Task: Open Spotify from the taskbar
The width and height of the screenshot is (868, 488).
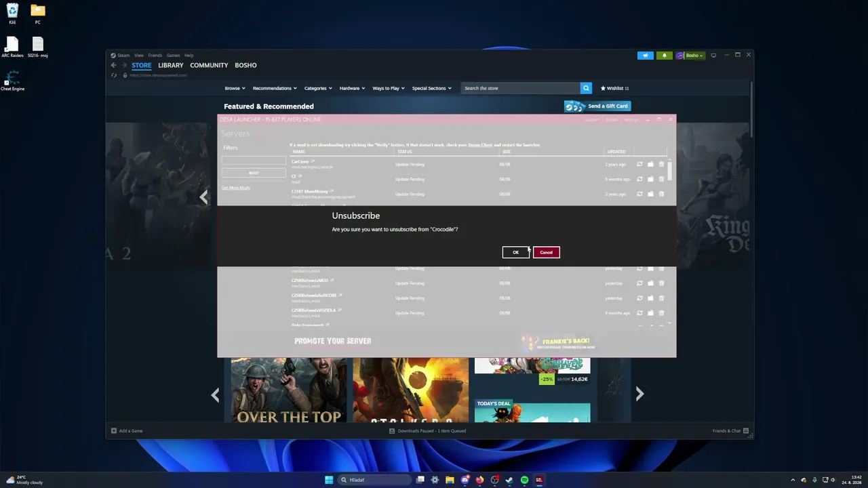Action: pyautogui.click(x=524, y=480)
